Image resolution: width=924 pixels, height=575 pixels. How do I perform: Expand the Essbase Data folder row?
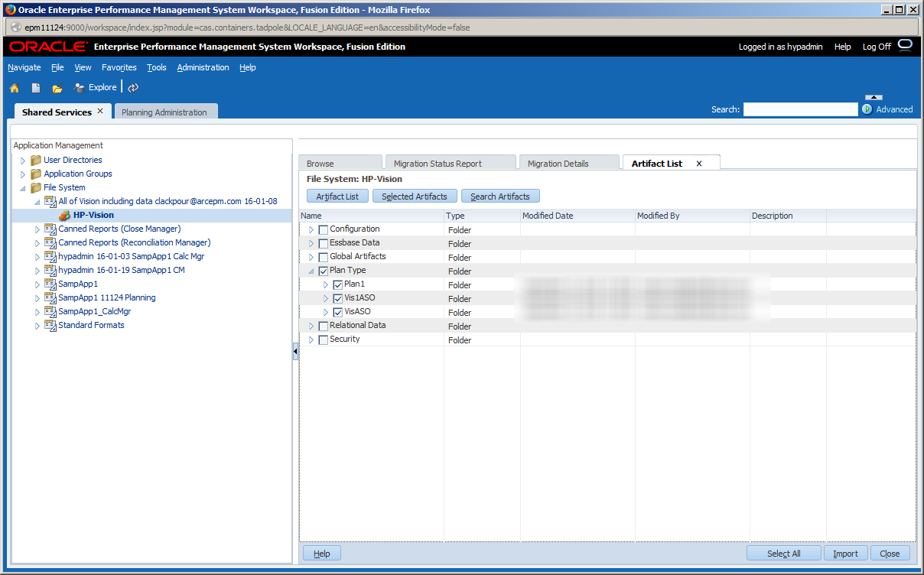(311, 244)
